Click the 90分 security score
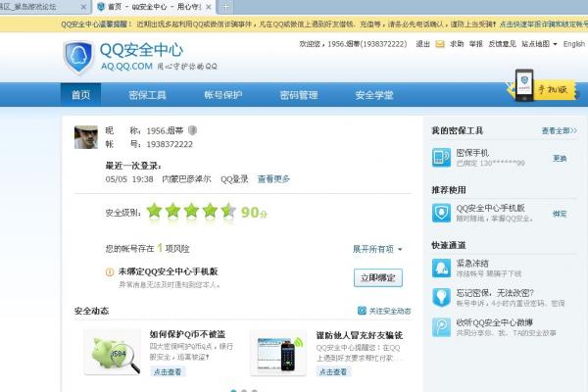 (x=254, y=213)
